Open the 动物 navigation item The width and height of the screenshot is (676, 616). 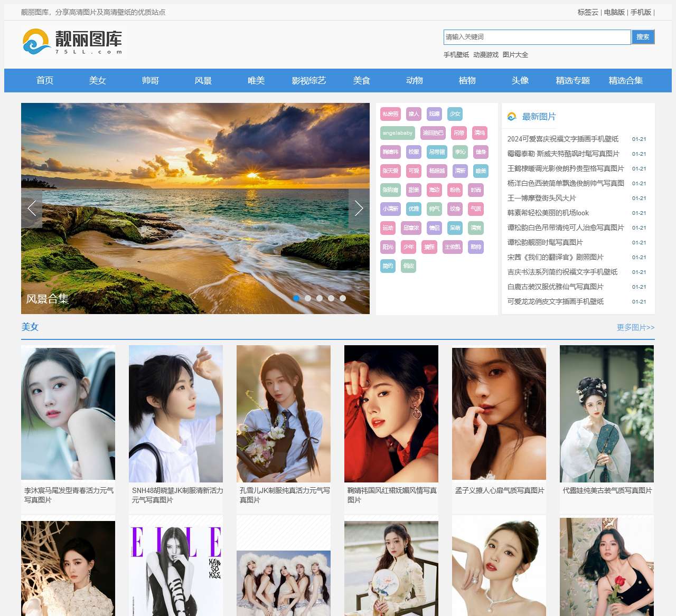415,81
